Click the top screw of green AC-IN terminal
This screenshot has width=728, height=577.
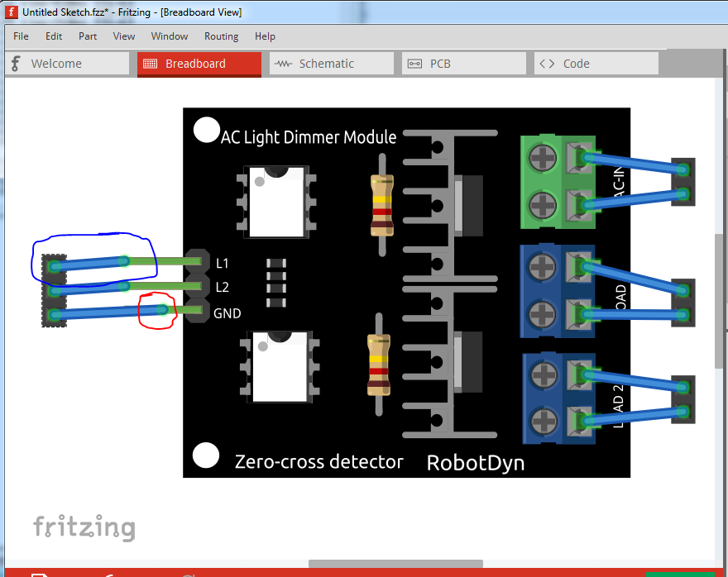pyautogui.click(x=543, y=157)
